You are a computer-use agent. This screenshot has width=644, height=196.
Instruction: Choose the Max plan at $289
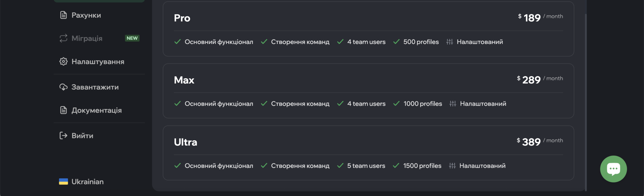[x=368, y=91]
